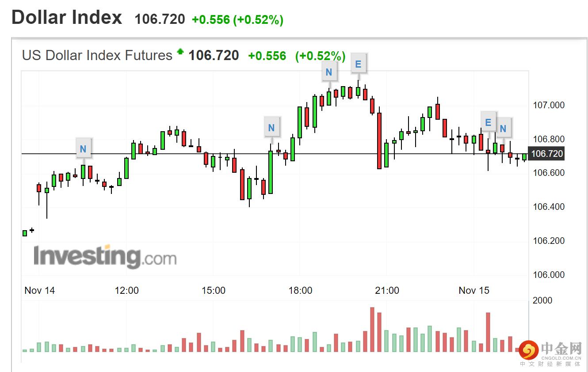Click the black 106.720 current price label
The height and width of the screenshot is (372, 588).
(x=546, y=154)
